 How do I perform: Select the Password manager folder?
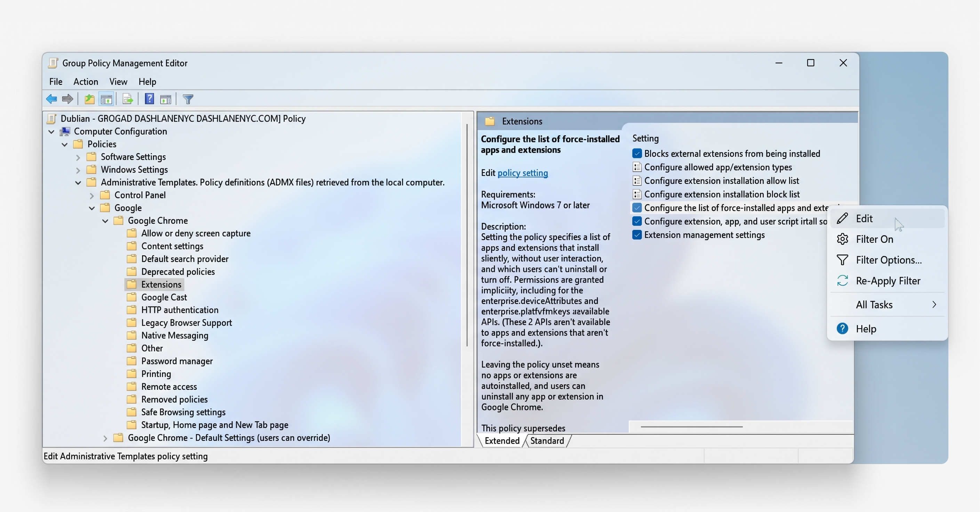170,361
